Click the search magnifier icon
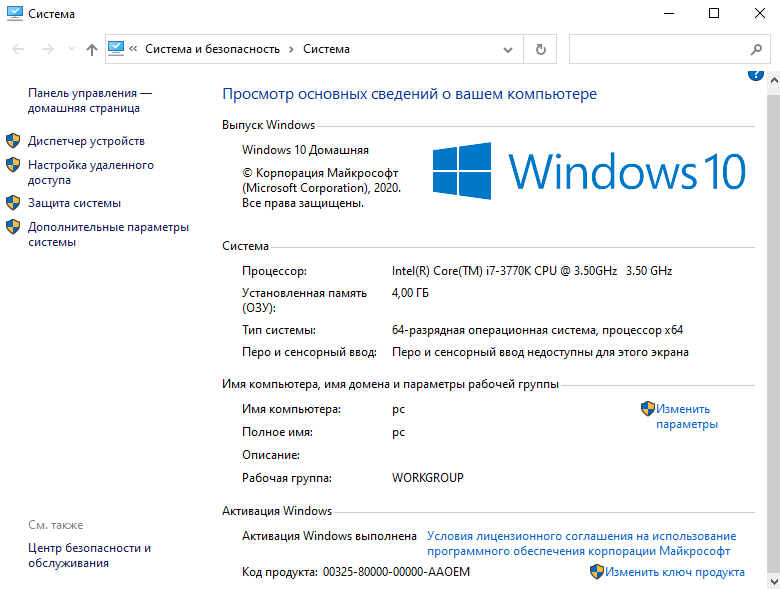This screenshot has width=780, height=589. point(756,49)
